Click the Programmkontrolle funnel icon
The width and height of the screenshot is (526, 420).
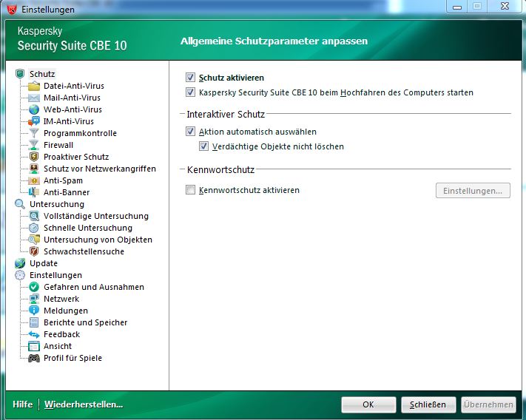click(x=34, y=133)
